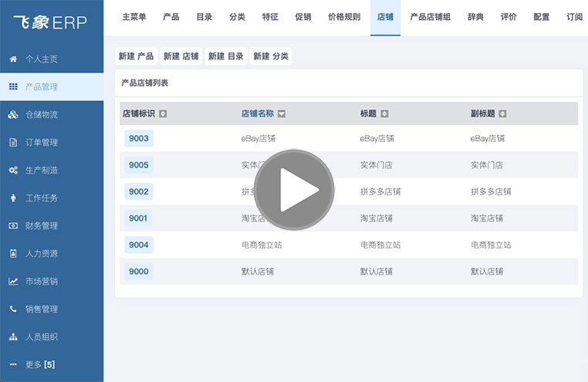
Task: Click the warehouse icon beside 仓储物流
Action: click(x=13, y=114)
